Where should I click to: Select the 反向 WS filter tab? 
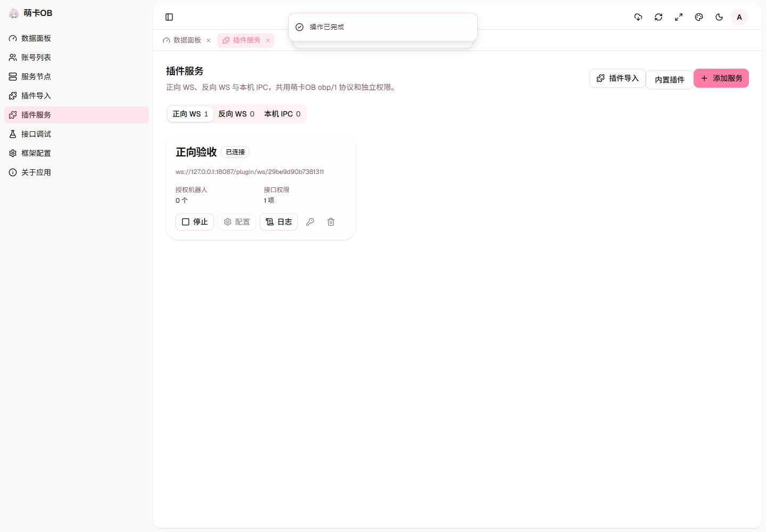click(x=236, y=114)
